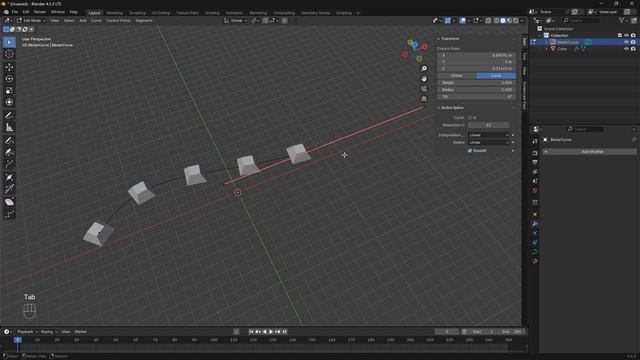Click the outliner search field
This screenshot has width=640, height=360.
582,20
